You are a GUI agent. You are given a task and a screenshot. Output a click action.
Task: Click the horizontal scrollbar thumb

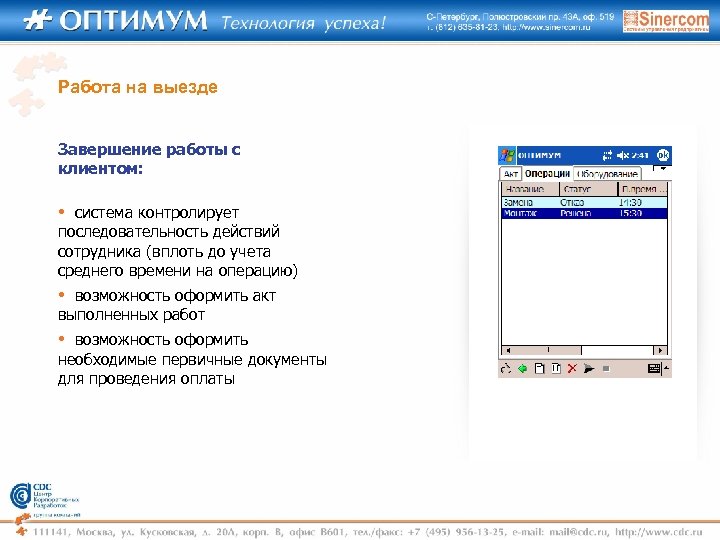click(x=548, y=350)
